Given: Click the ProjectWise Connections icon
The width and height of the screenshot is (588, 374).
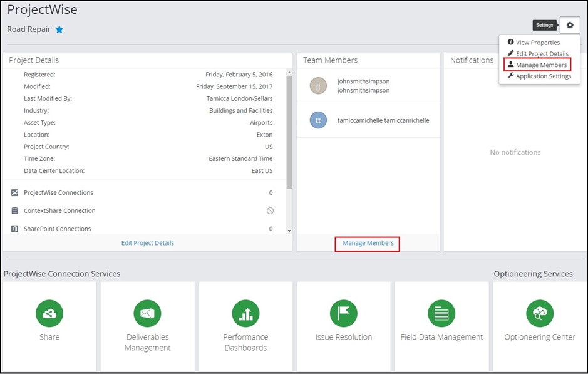Looking at the screenshot, I should tap(14, 193).
